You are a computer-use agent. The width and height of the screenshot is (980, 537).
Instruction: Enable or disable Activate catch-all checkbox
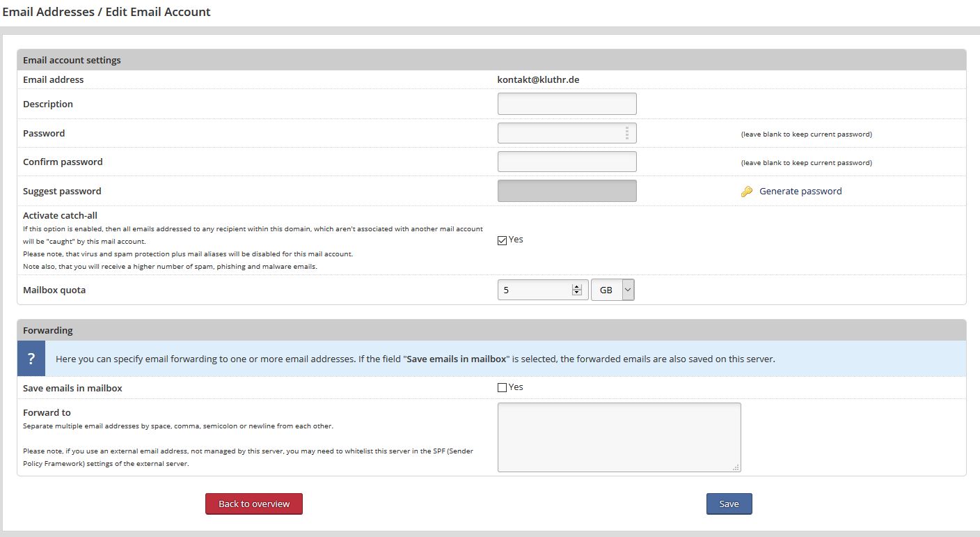[503, 240]
